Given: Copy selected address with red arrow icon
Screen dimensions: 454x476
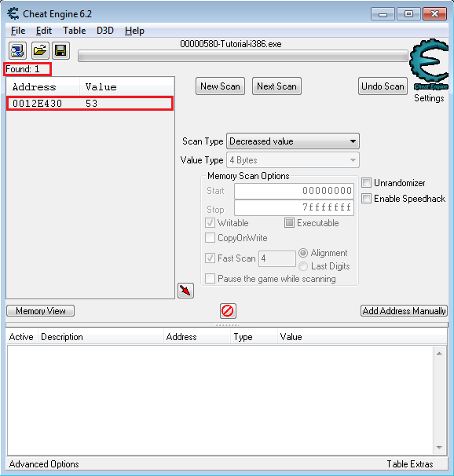Looking at the screenshot, I should (185, 291).
